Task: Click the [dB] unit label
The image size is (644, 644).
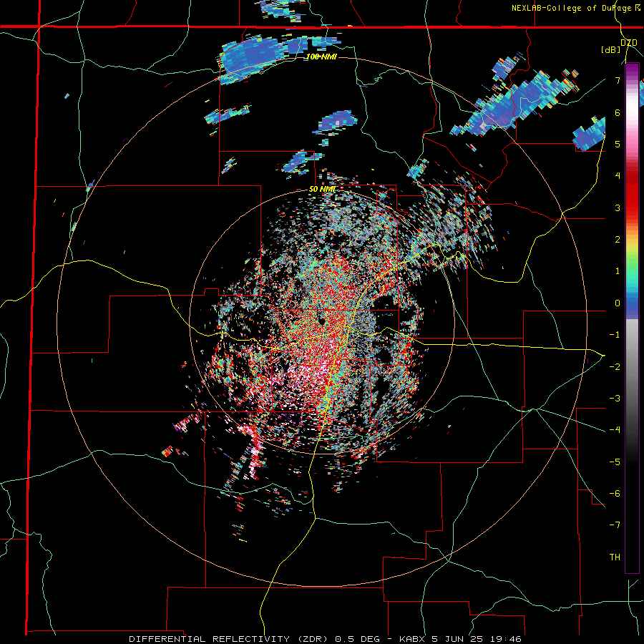Action: coord(611,50)
